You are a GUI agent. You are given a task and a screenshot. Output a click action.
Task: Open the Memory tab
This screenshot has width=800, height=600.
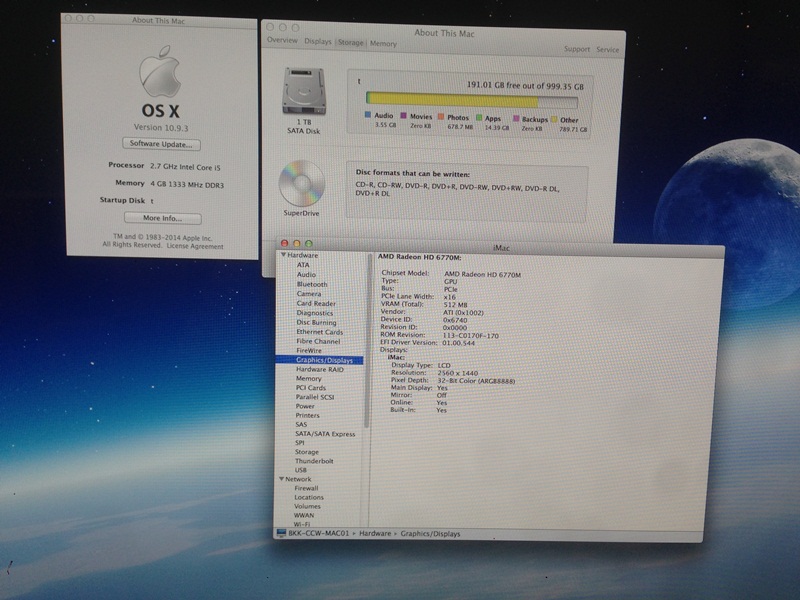coord(383,43)
